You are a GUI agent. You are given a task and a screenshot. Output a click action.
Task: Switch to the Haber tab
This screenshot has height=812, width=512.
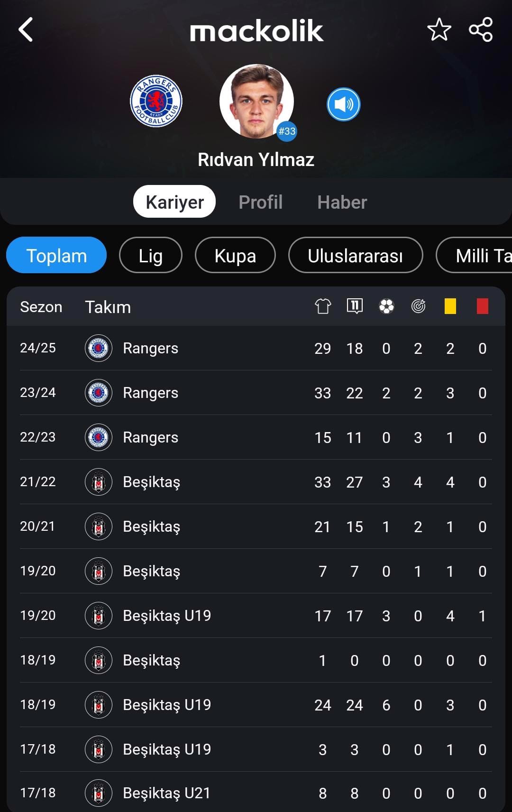[x=342, y=202]
